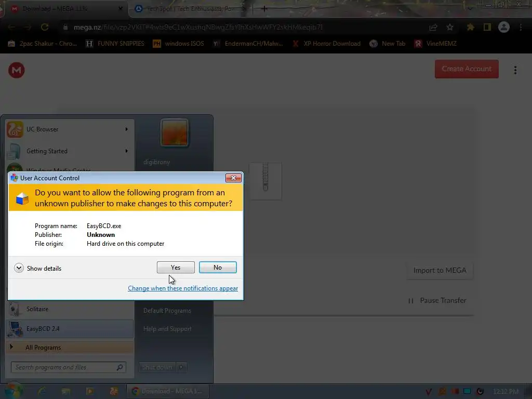Screen dimensions: 532x399
Task: Open FUNNY SNIPPIES bookmark
Action: click(x=115, y=44)
